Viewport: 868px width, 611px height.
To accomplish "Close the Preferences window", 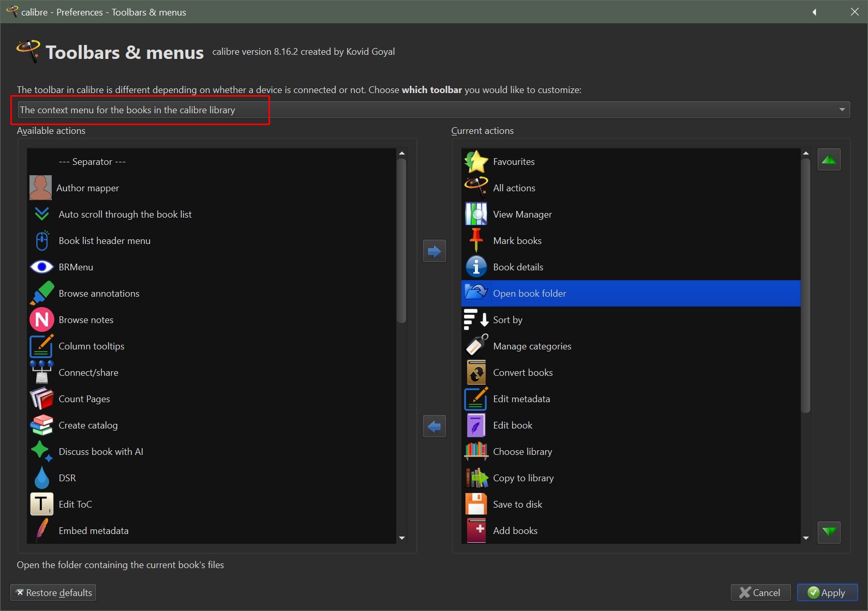I will click(x=855, y=12).
